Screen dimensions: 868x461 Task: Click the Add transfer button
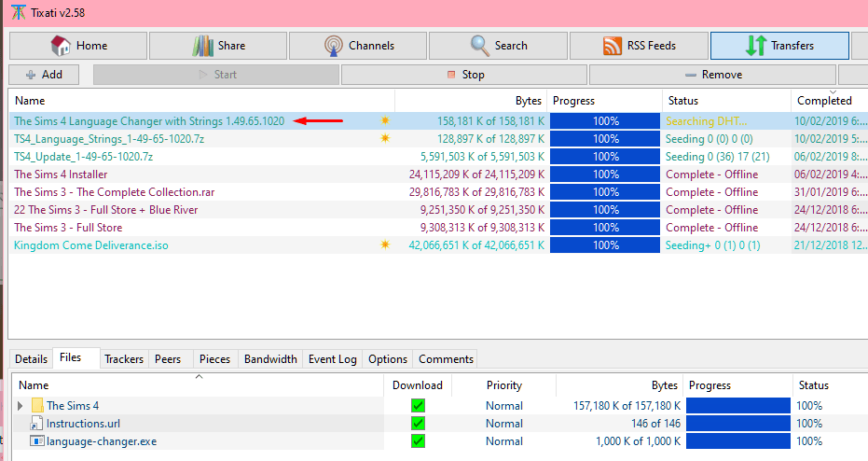click(44, 75)
